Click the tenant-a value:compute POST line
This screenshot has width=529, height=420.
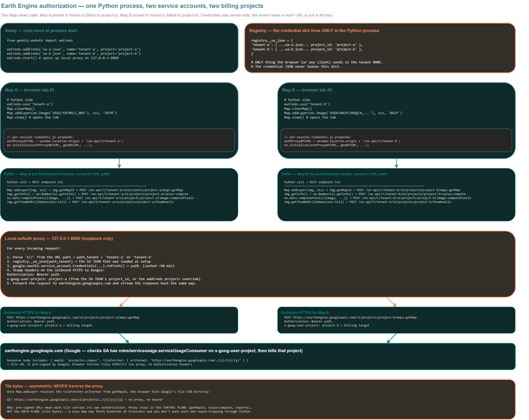coord(98,194)
